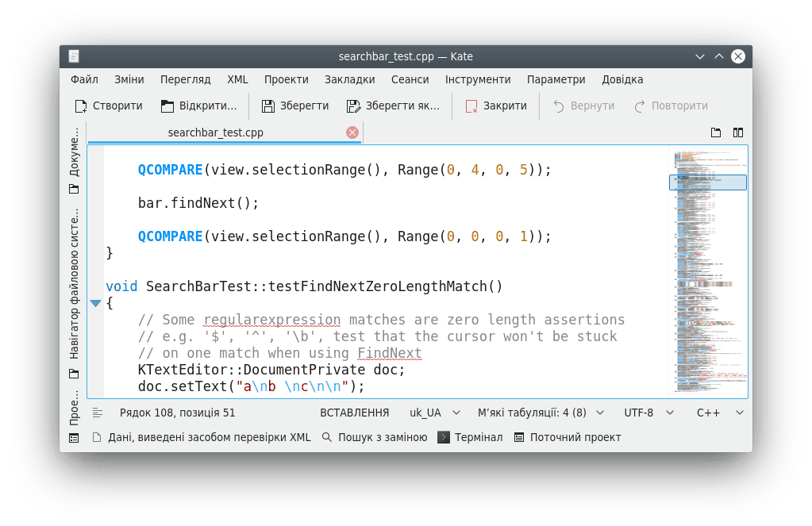Viewport: 812px width, 526px height.
Task: Toggle the Пошук з заміною panel
Action: (375, 437)
